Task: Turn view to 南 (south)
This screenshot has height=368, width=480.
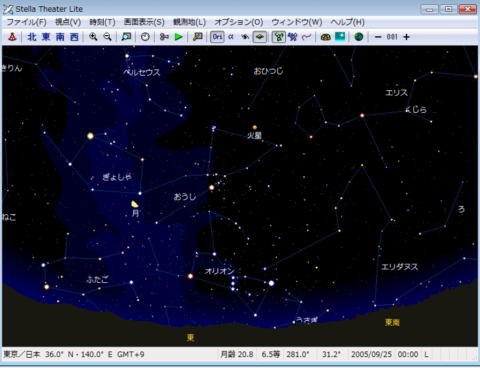Action: [x=60, y=37]
